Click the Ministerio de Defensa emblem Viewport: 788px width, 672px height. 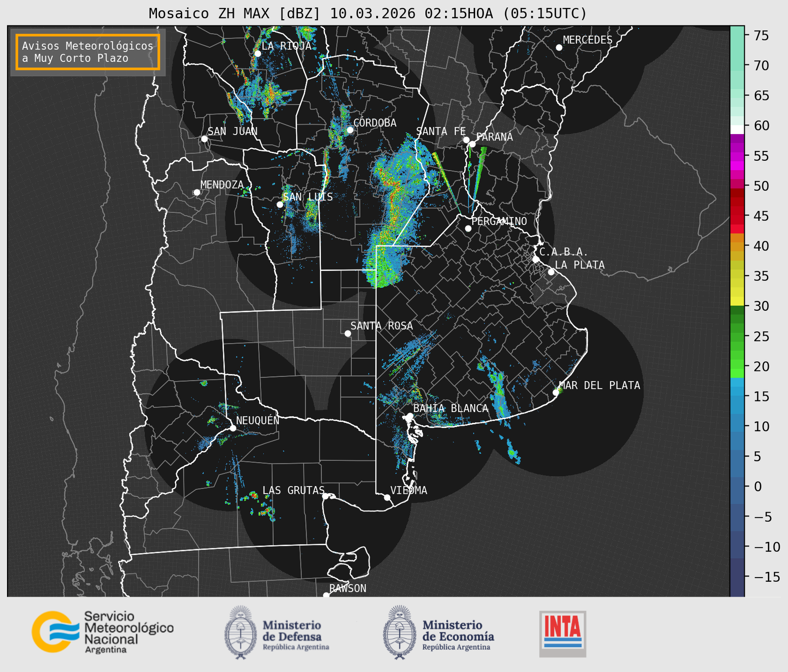[241, 632]
